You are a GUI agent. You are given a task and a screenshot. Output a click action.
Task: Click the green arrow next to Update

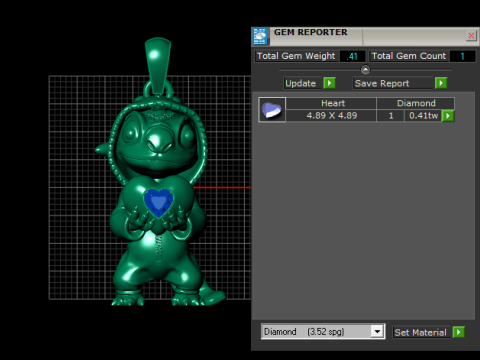(x=329, y=83)
